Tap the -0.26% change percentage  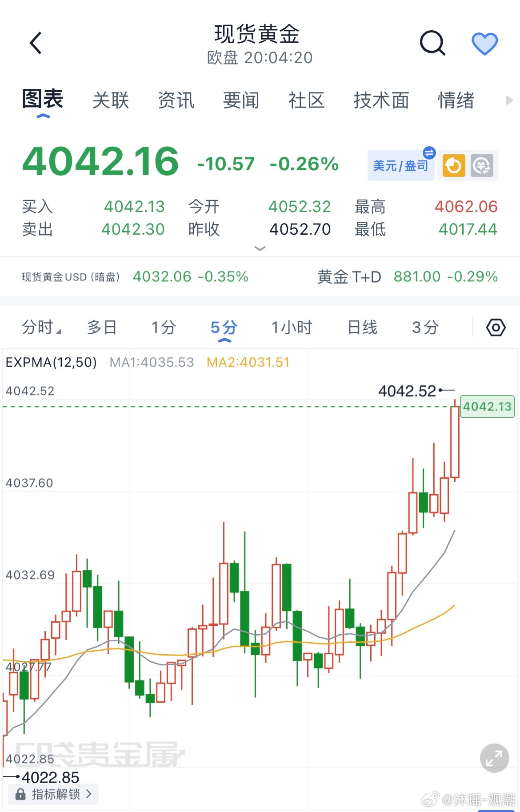pos(304,164)
